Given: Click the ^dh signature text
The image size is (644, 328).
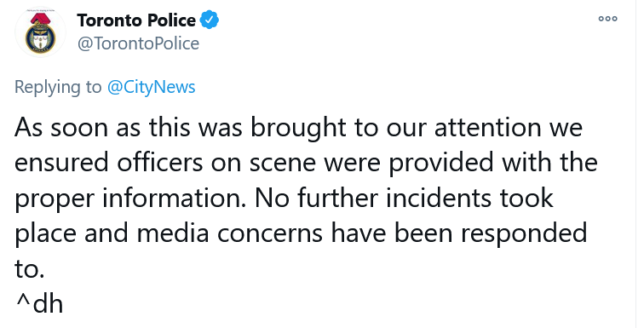Looking at the screenshot, I should click(39, 304).
